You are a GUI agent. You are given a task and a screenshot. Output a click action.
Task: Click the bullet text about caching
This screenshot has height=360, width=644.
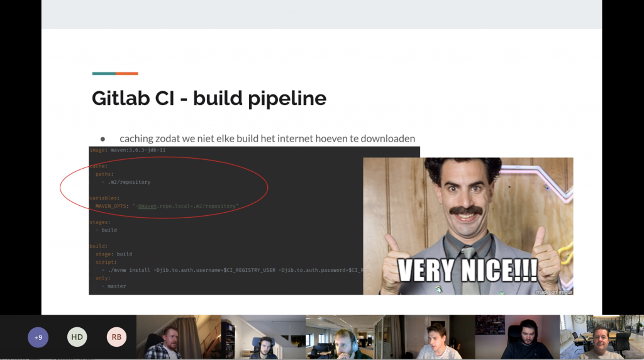pos(267,138)
